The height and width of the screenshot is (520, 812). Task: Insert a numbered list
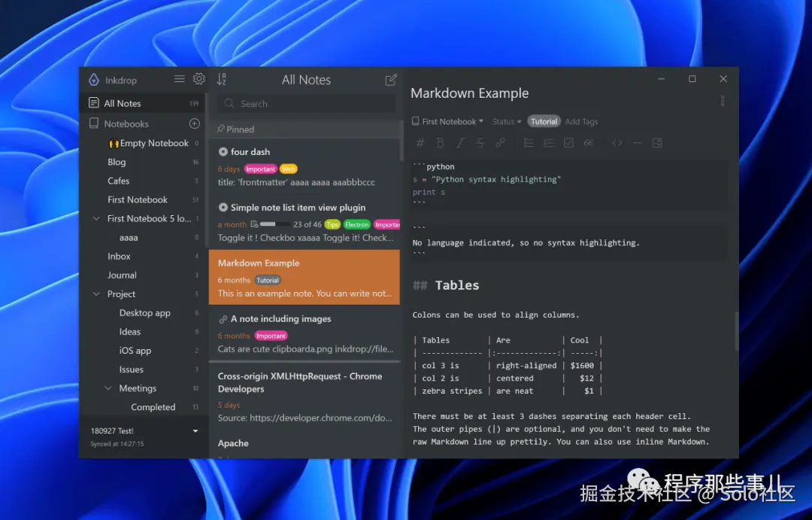click(x=548, y=142)
